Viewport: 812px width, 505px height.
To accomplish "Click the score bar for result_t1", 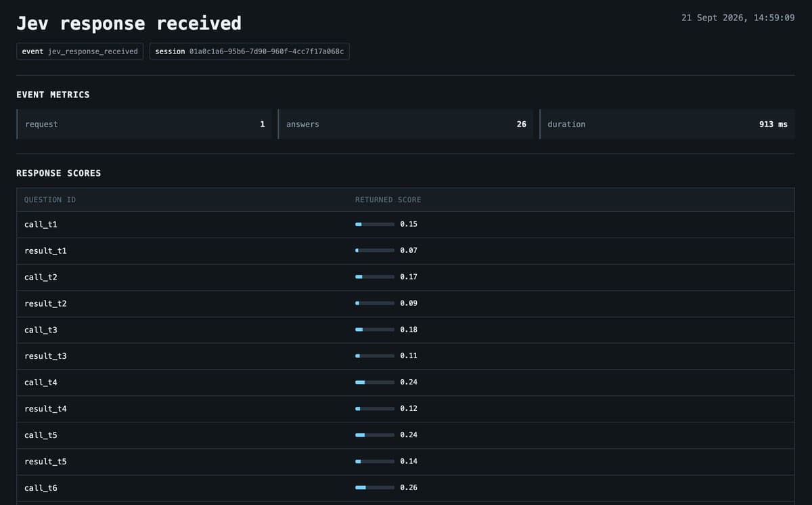I will point(375,250).
